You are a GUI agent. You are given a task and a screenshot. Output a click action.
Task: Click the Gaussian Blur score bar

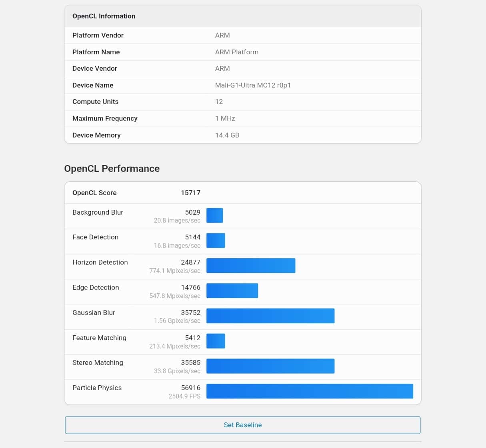click(x=270, y=316)
